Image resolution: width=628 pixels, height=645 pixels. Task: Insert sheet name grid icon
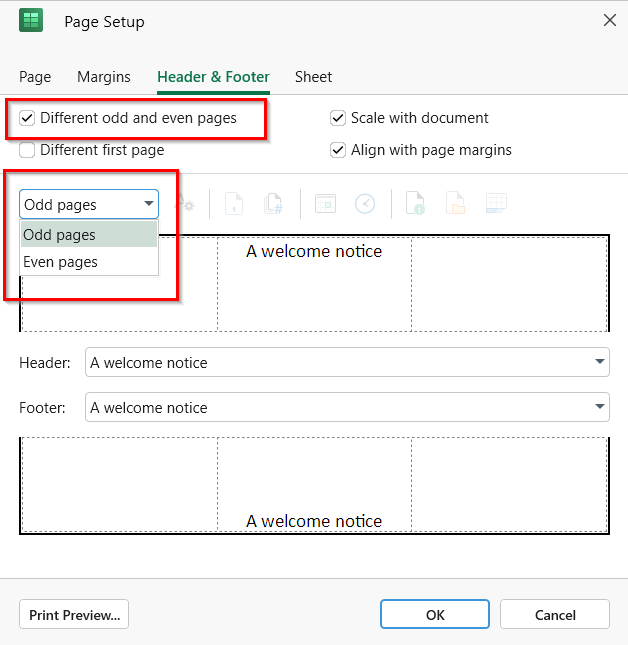pyautogui.click(x=496, y=204)
